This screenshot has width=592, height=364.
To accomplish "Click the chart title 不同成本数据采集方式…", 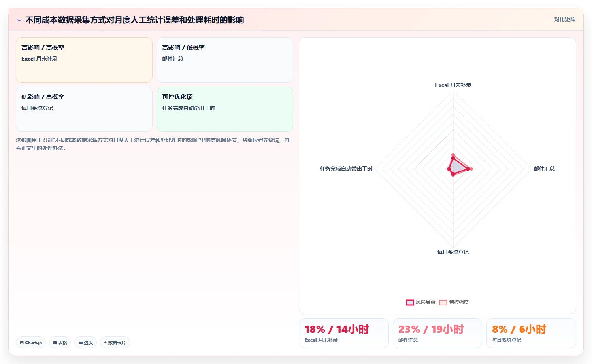I will pyautogui.click(x=134, y=20).
